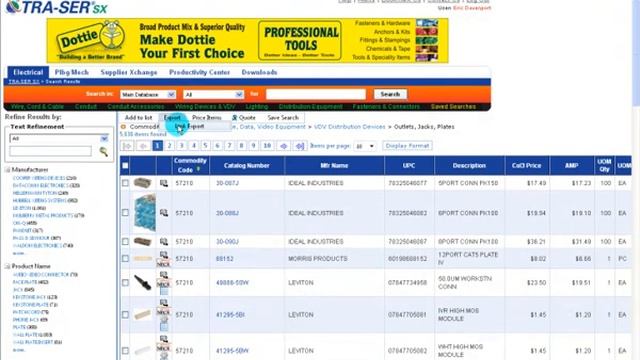This screenshot has height=360, width=640.
Task: Open item details icon for catalog 30-088J
Action: pyautogui.click(x=164, y=213)
